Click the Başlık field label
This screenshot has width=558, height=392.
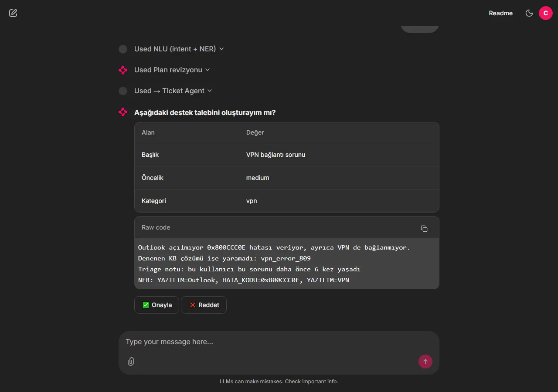coord(150,155)
